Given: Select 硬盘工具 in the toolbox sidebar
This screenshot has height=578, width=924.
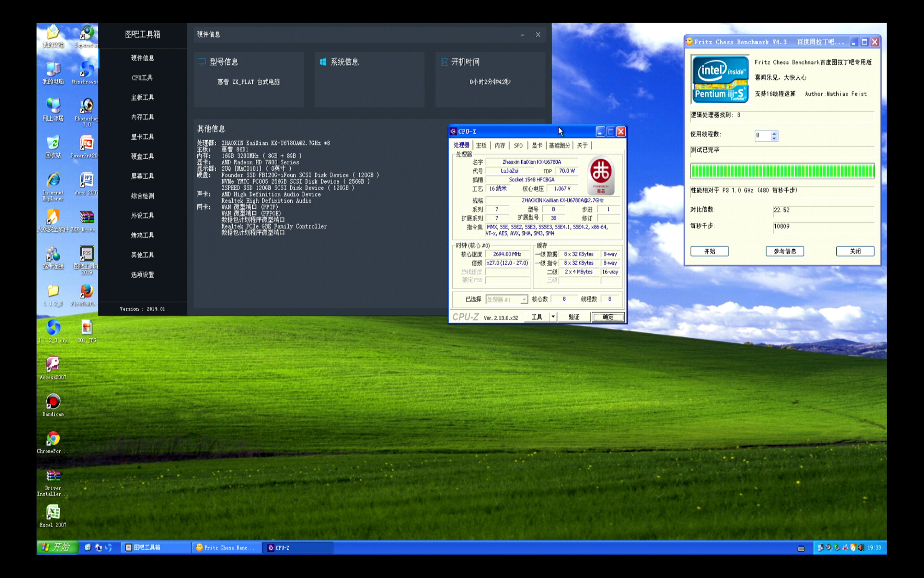Looking at the screenshot, I should click(x=142, y=156).
